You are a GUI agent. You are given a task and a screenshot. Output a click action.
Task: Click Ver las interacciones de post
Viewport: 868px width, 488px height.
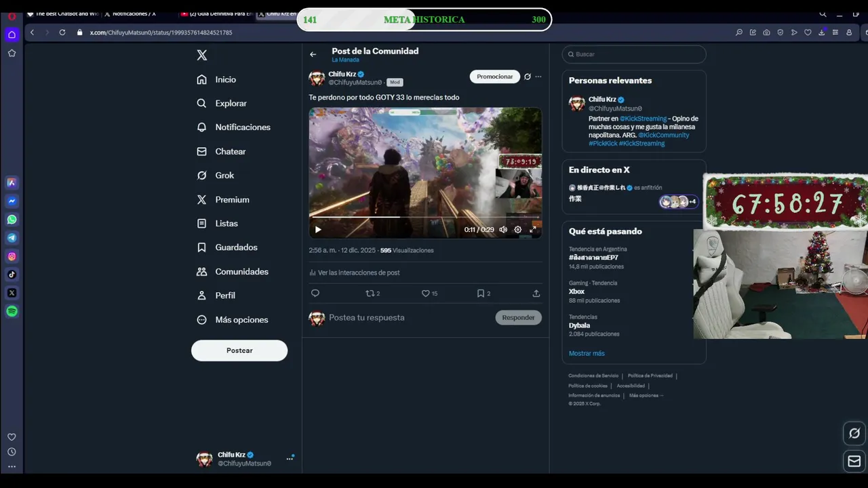[x=354, y=272]
